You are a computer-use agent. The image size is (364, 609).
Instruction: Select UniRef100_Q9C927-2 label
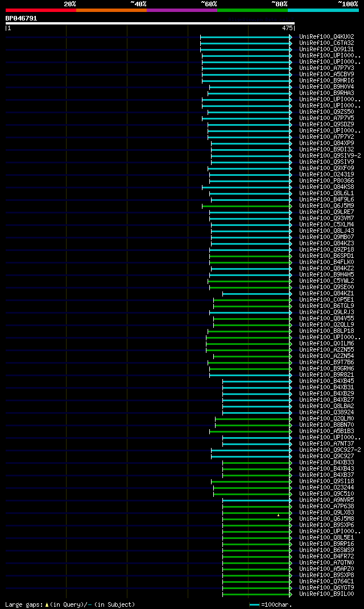pyautogui.click(x=330, y=450)
